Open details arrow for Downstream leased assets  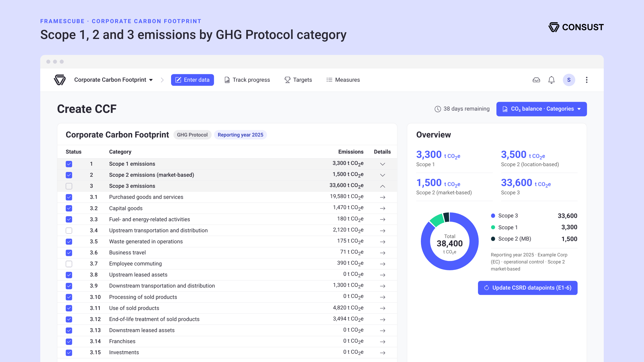click(x=383, y=331)
